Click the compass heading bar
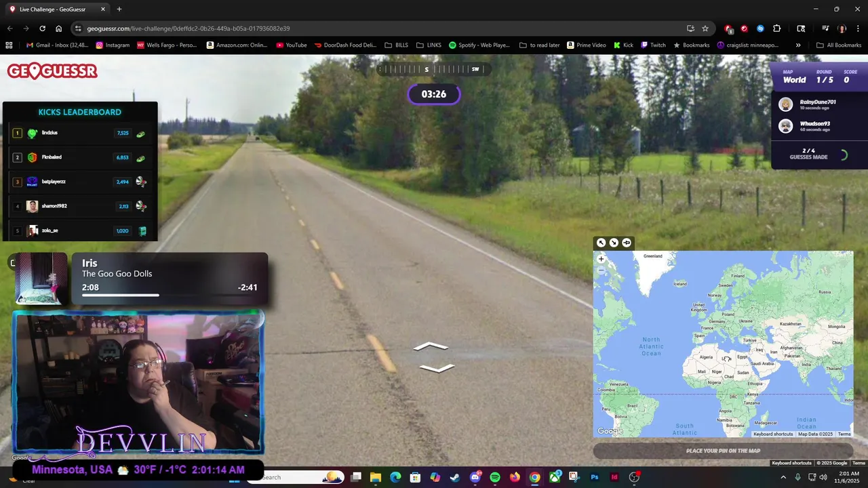This screenshot has width=868, height=488. [433, 69]
